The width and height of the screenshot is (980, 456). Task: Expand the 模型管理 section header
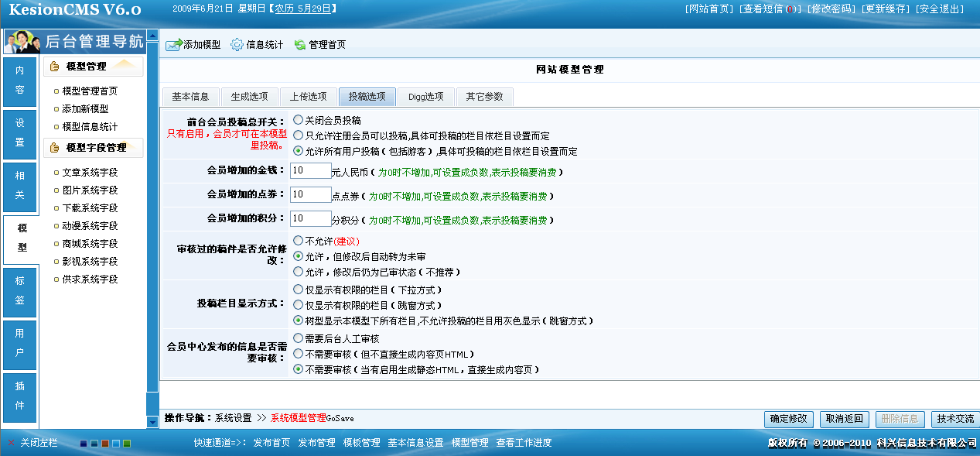click(x=93, y=67)
